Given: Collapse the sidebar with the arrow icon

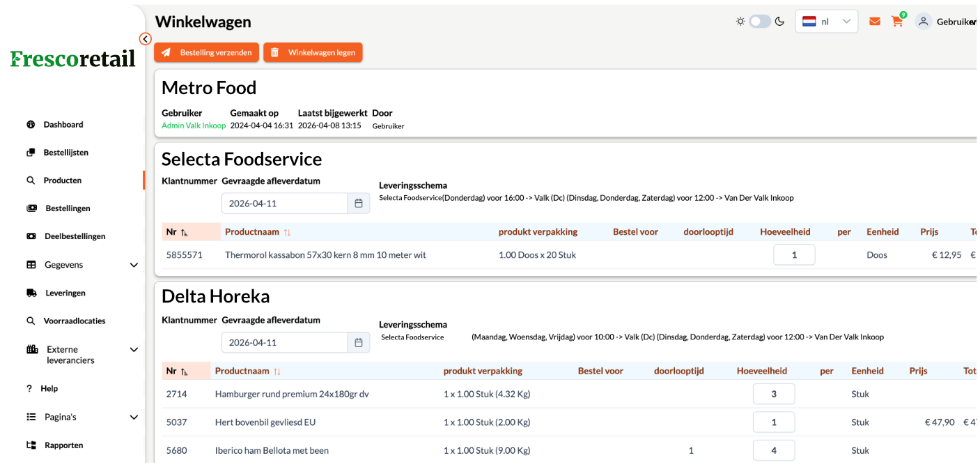Looking at the screenshot, I should click(145, 39).
